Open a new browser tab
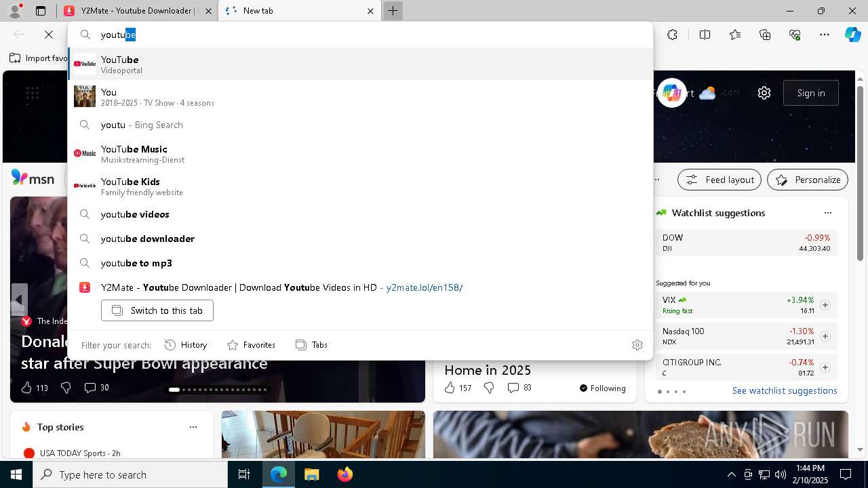Viewport: 868px width, 488px height. [393, 11]
